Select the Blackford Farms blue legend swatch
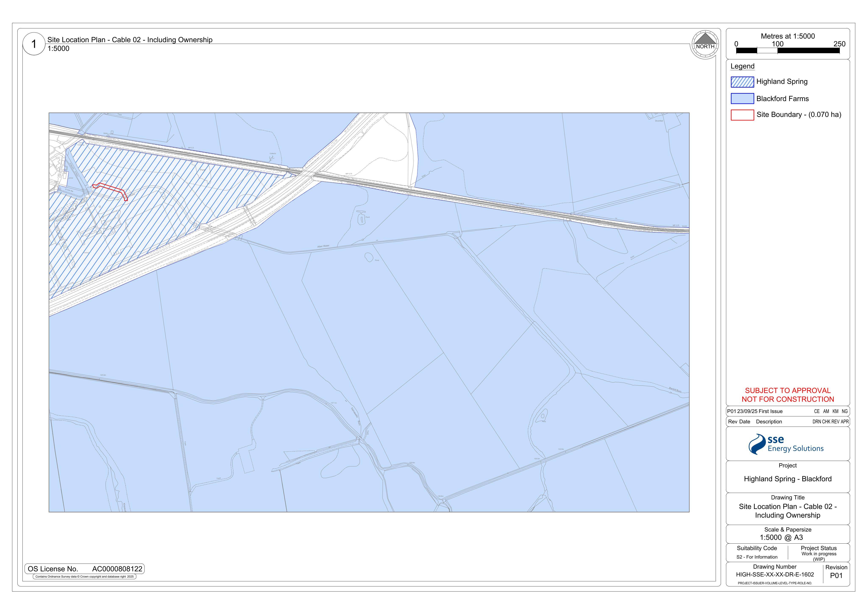The width and height of the screenshot is (868, 614). click(742, 99)
